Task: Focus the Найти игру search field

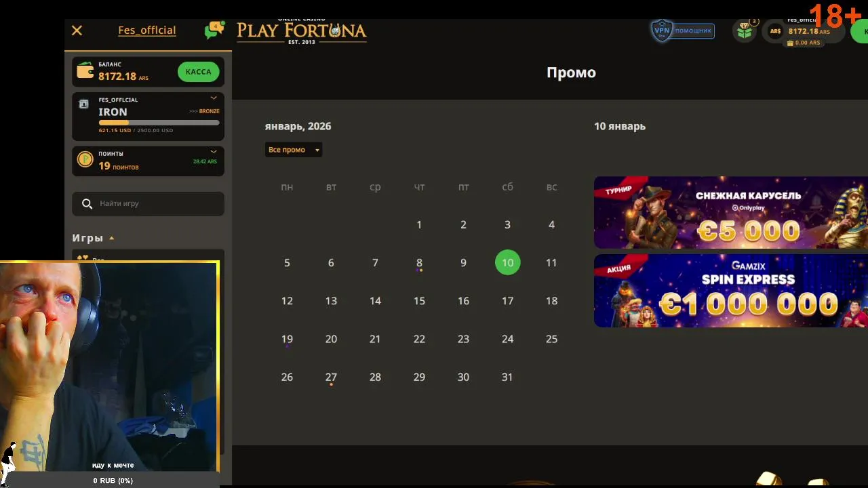Action: 149,203
